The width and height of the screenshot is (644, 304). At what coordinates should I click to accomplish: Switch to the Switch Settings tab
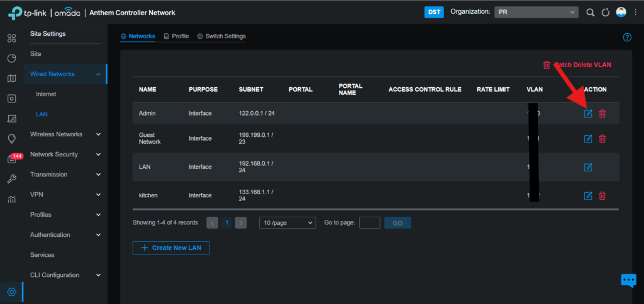point(221,36)
